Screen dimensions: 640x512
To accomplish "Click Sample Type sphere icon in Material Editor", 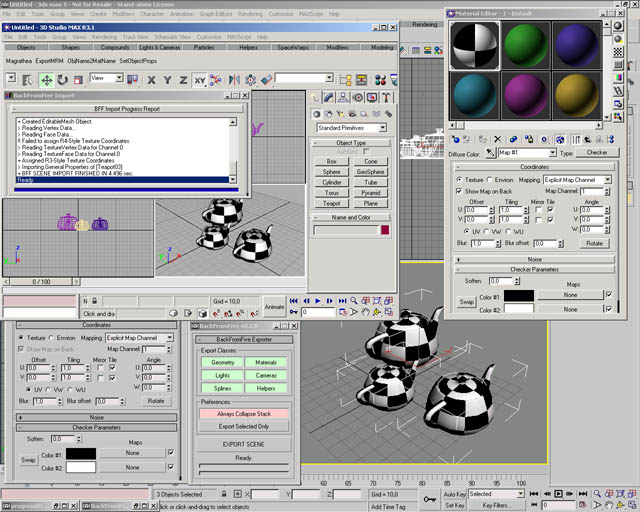I will [x=618, y=26].
